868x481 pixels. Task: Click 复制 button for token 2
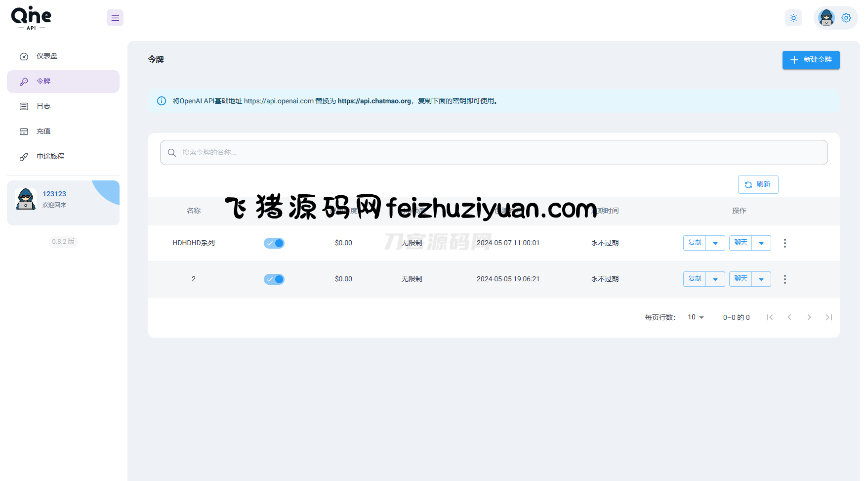[x=695, y=279]
